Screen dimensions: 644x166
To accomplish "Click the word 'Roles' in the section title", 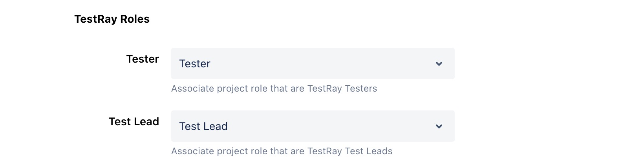I will [135, 19].
